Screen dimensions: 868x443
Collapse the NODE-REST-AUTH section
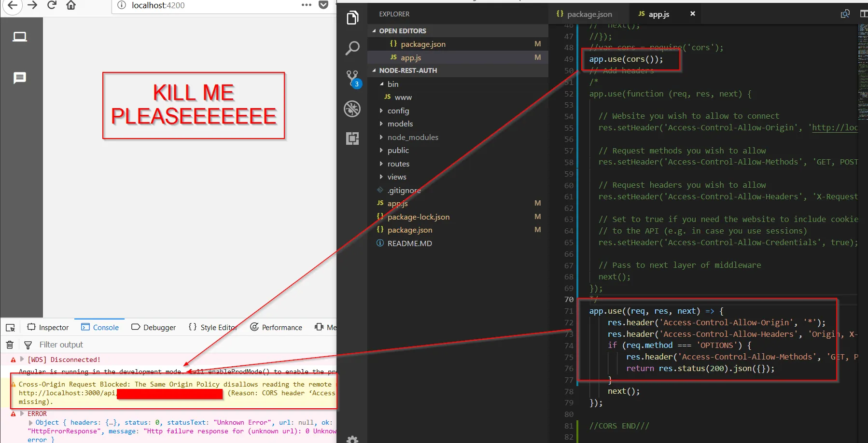point(458,70)
